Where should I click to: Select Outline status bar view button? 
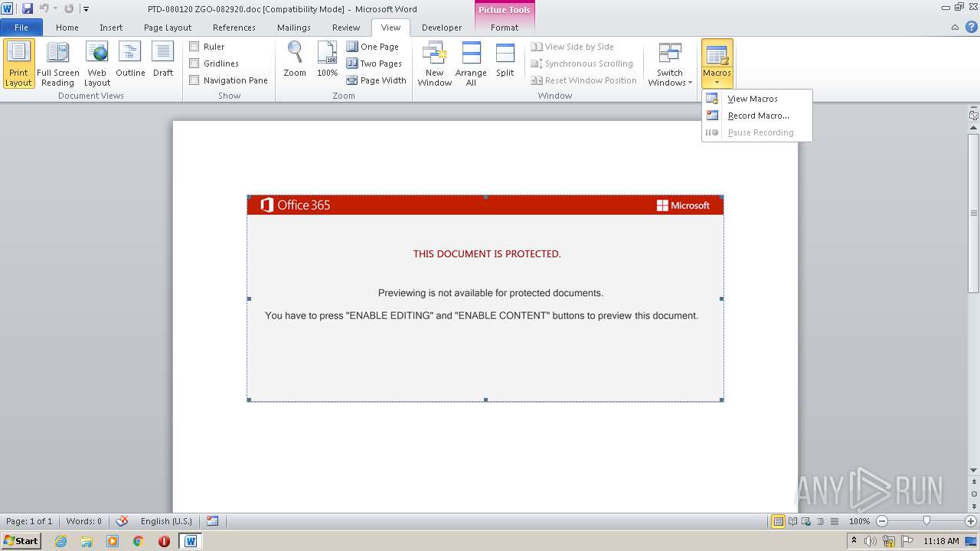pos(820,521)
